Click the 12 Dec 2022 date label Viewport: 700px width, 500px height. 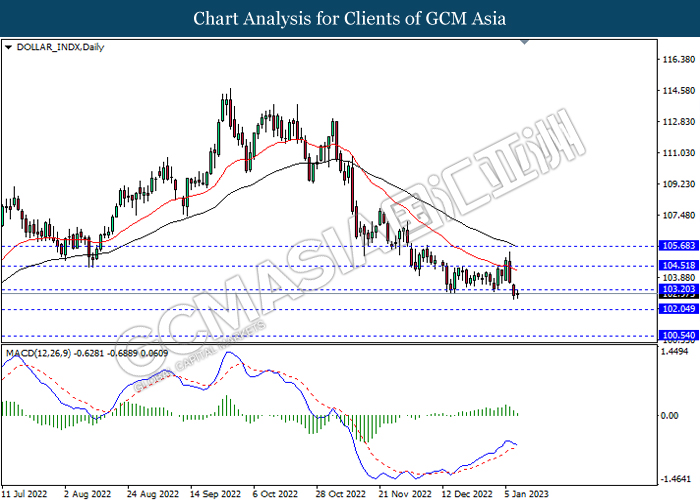pos(467,494)
